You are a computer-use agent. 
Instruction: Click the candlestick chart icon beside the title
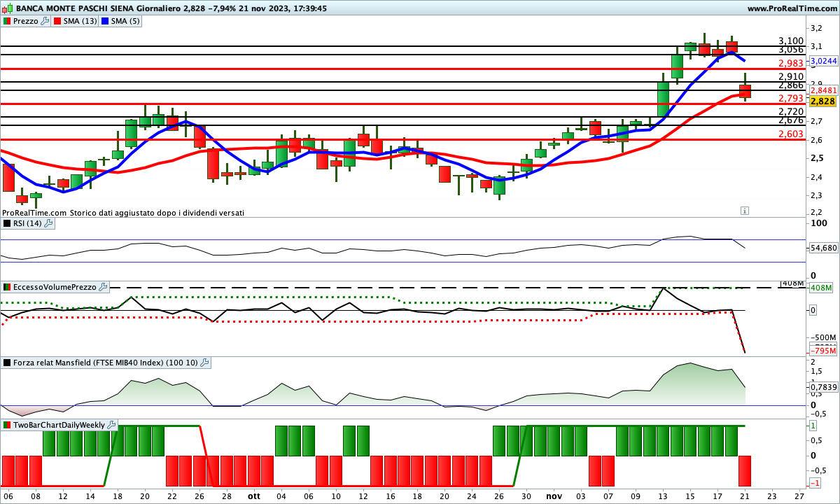point(7,8)
